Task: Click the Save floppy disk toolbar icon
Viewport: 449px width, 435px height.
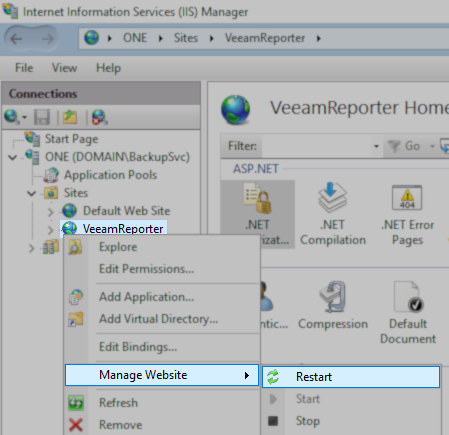Action: [x=42, y=117]
